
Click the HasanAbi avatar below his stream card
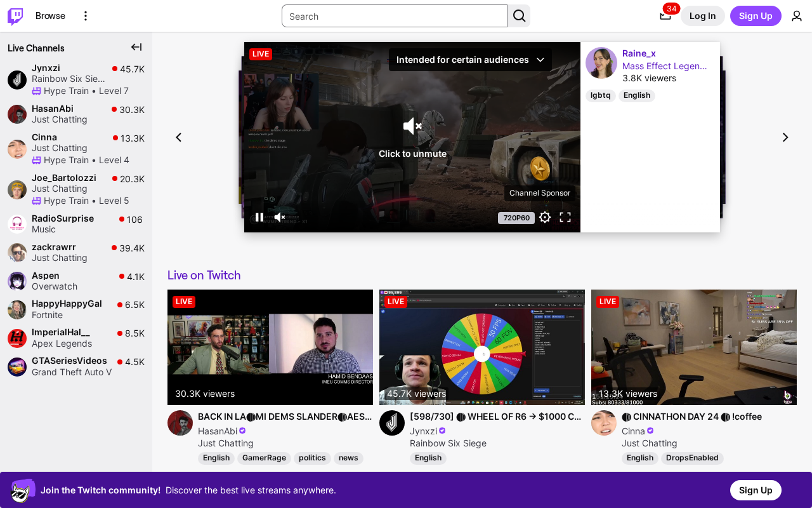180,423
